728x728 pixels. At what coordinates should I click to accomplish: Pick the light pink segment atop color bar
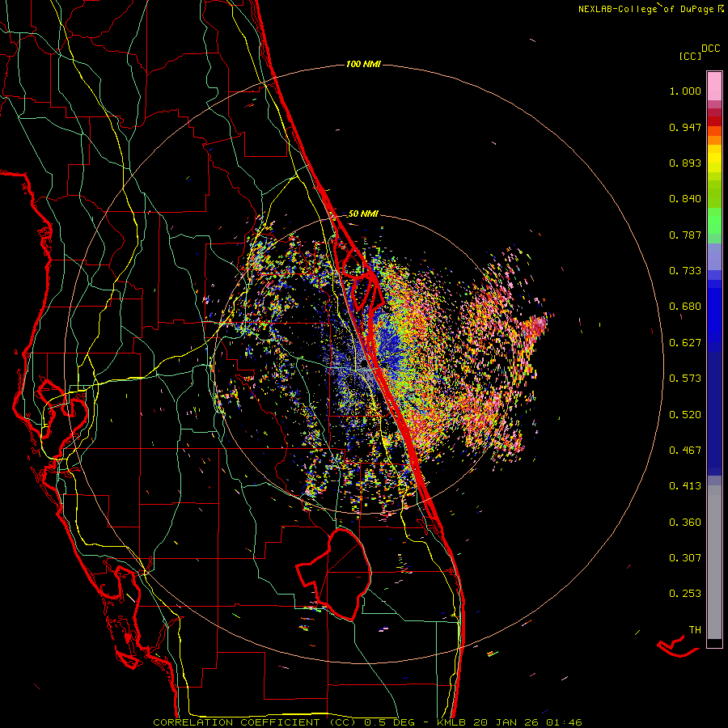pyautogui.click(x=714, y=87)
